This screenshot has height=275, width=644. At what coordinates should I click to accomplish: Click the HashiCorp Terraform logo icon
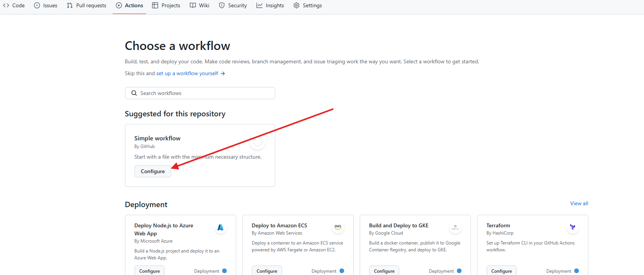point(572,227)
